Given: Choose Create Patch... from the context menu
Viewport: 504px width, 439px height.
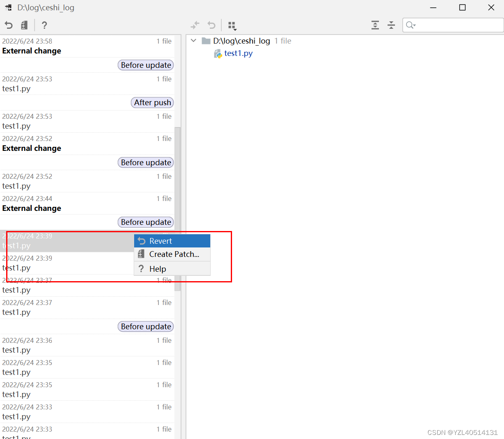Looking at the screenshot, I should 172,254.
